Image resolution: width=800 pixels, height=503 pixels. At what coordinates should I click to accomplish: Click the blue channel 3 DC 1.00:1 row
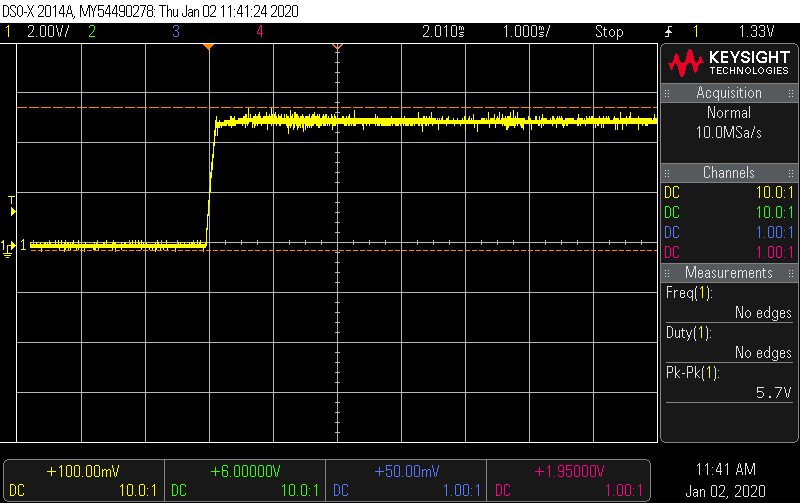(729, 233)
